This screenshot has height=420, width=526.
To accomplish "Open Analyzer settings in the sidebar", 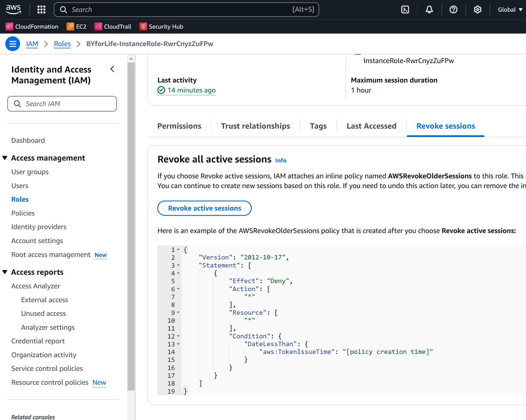I will click(48, 327).
